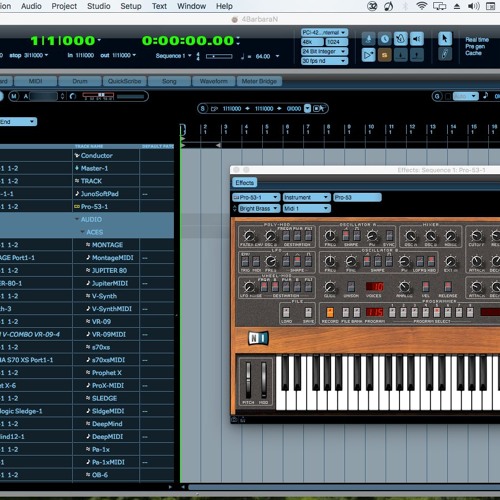Select the Conductor track
The image size is (500, 500).
pyautogui.click(x=96, y=155)
